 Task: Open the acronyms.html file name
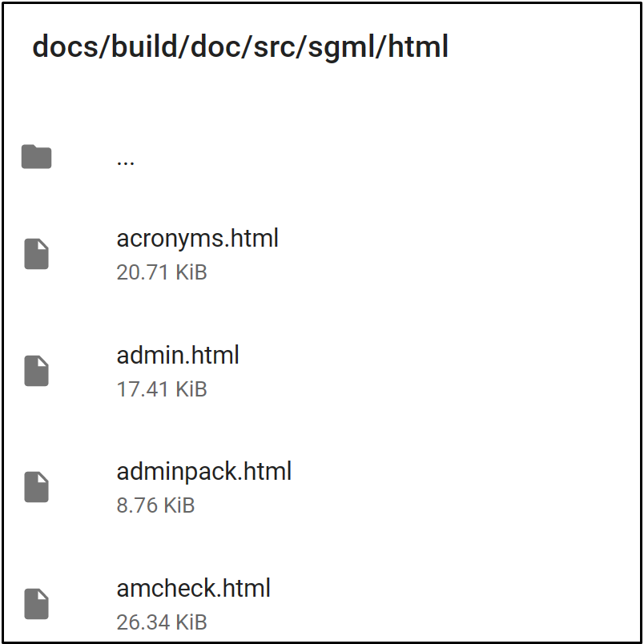coord(198,239)
